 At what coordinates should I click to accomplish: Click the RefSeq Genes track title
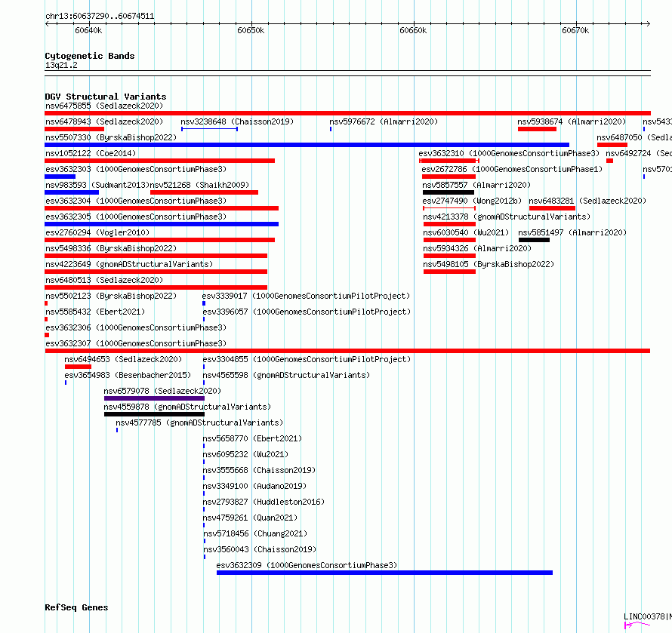coord(76,608)
